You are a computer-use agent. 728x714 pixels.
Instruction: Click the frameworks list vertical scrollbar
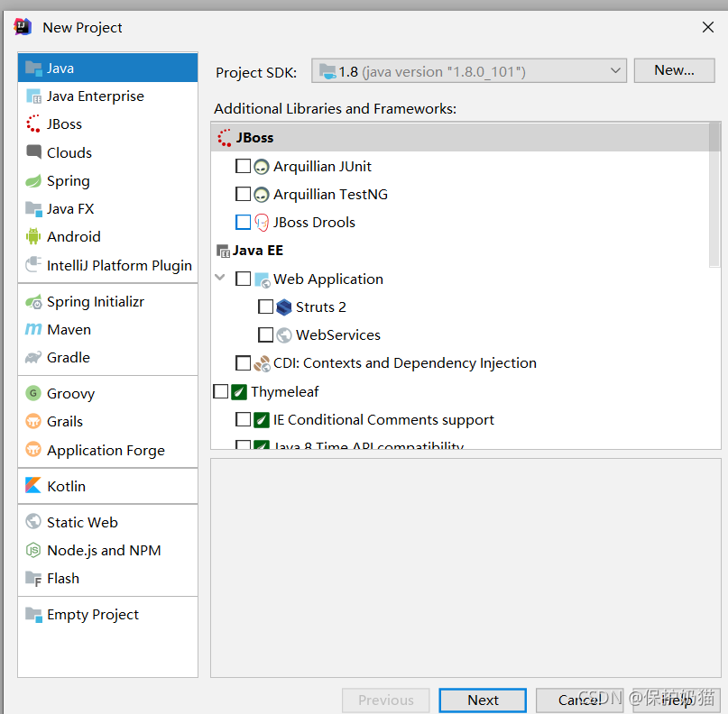(x=714, y=195)
